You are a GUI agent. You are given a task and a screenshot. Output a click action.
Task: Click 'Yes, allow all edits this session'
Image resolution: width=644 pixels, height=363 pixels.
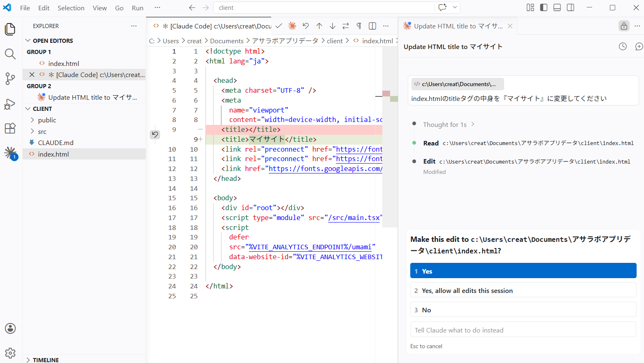(523, 290)
